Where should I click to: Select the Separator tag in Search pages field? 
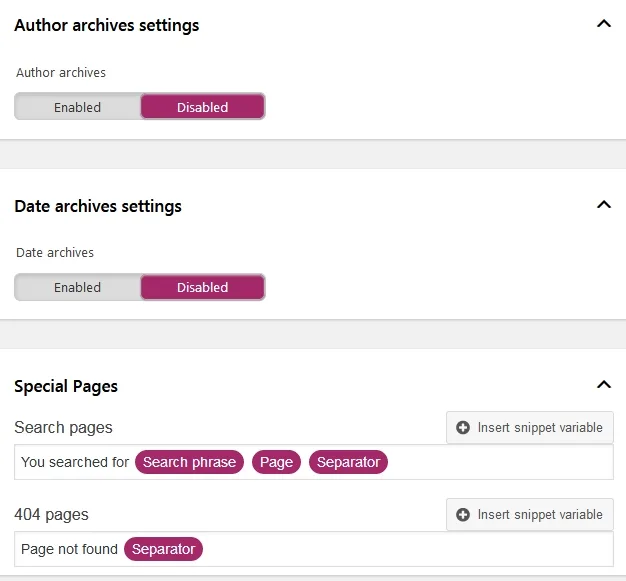coord(348,462)
